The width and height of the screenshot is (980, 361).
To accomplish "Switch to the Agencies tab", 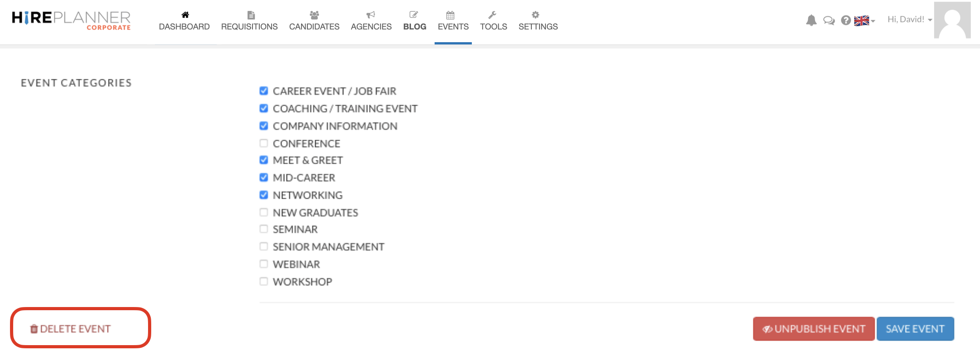I will [371, 21].
